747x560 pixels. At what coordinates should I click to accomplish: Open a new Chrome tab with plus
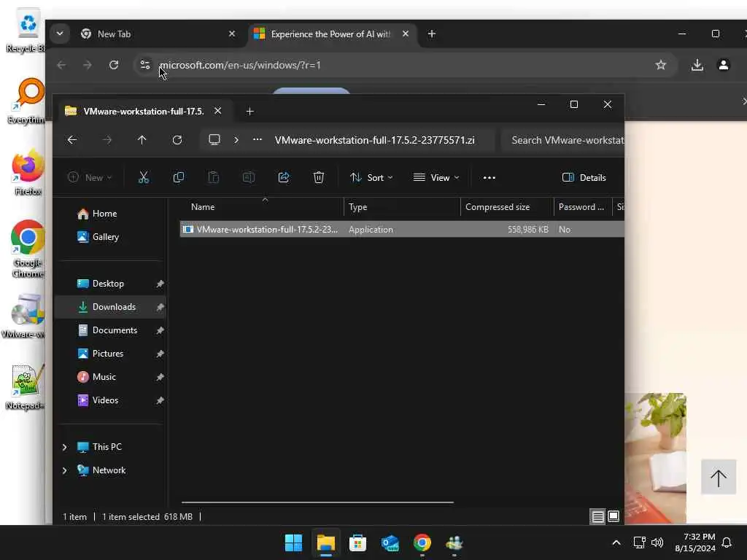[432, 34]
